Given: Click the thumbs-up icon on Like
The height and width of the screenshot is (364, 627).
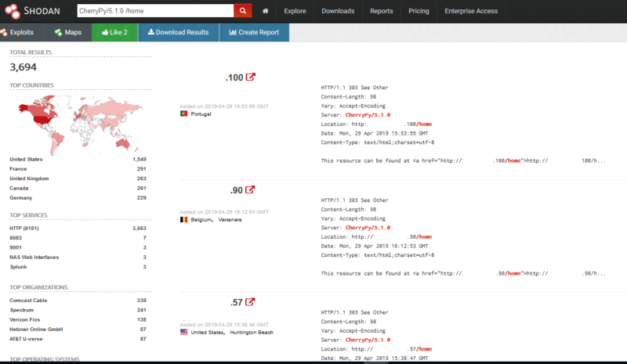Looking at the screenshot, I should 105,32.
